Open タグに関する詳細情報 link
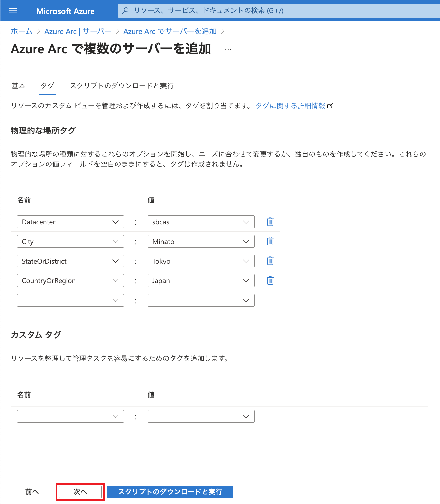440x504 pixels. click(291, 106)
